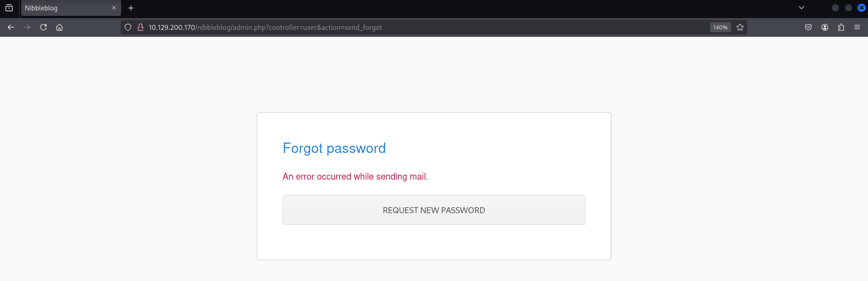Go to the browser home page
Screen dimensions: 868x281
coord(59,27)
